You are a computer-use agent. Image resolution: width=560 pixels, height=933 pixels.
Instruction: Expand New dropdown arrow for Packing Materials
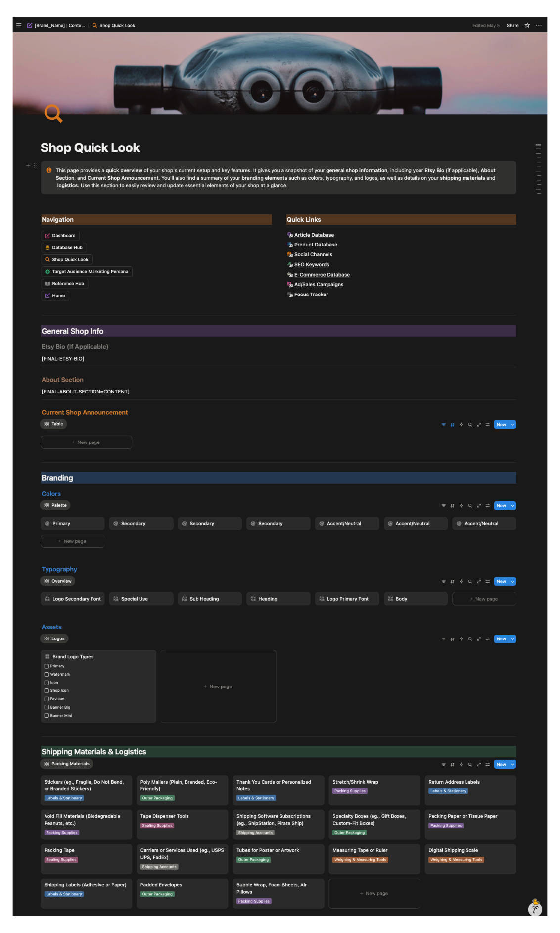pyautogui.click(x=513, y=765)
